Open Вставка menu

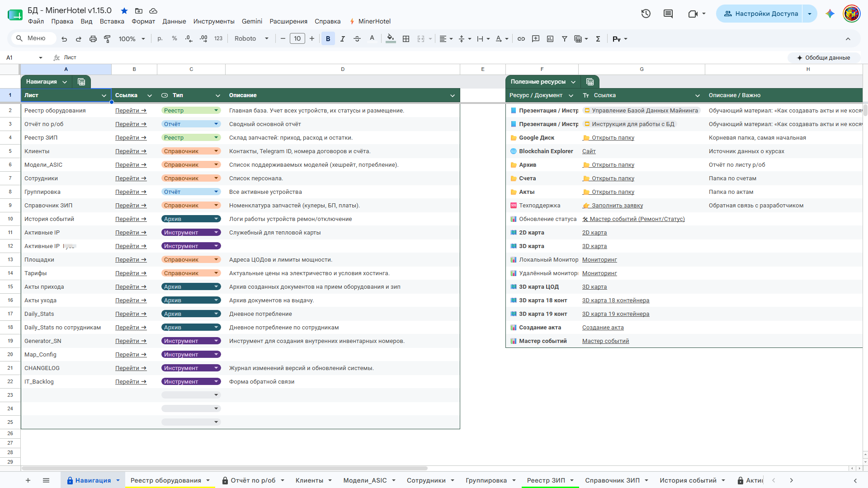pos(112,21)
